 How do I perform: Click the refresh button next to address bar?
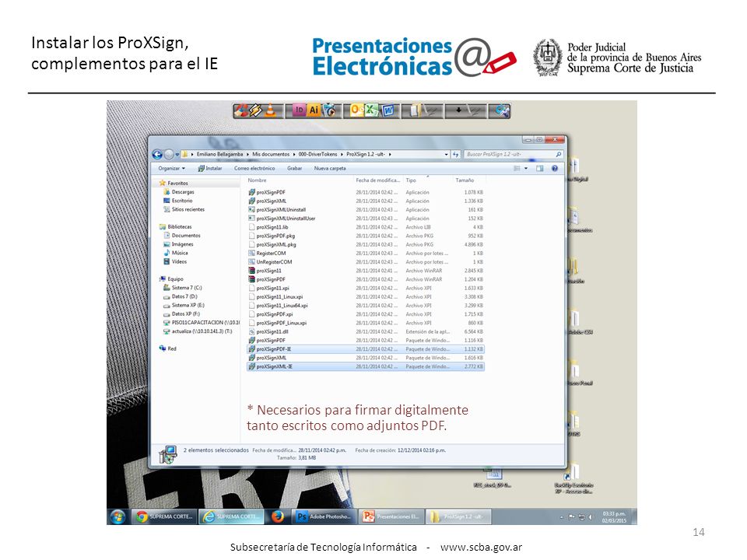456,154
